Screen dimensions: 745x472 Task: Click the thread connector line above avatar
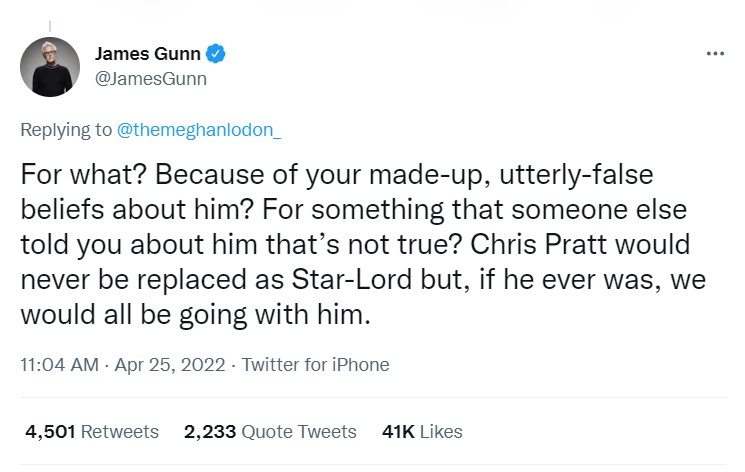click(50, 27)
